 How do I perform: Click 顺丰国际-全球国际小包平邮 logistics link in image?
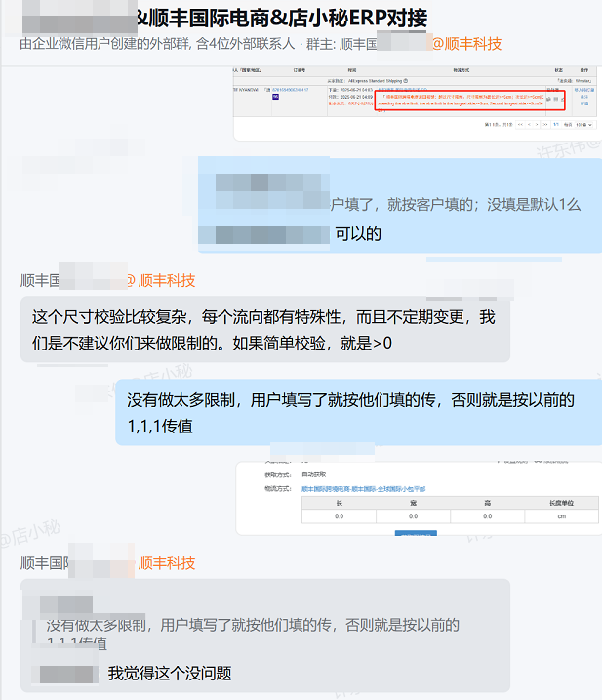[363, 489]
